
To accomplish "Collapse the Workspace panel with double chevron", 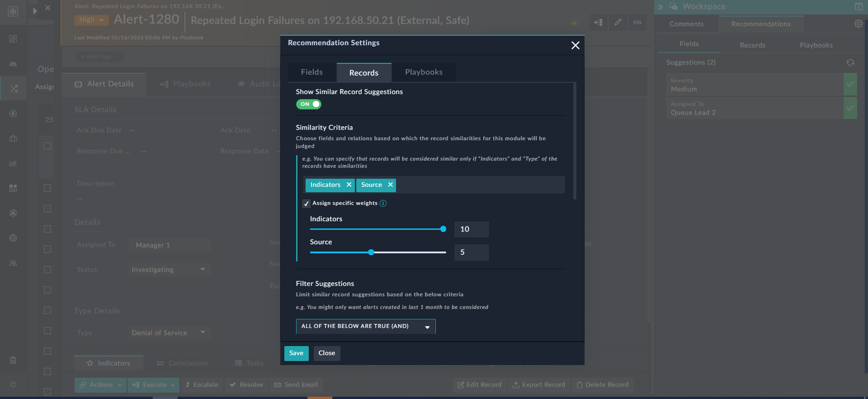I will click(660, 7).
